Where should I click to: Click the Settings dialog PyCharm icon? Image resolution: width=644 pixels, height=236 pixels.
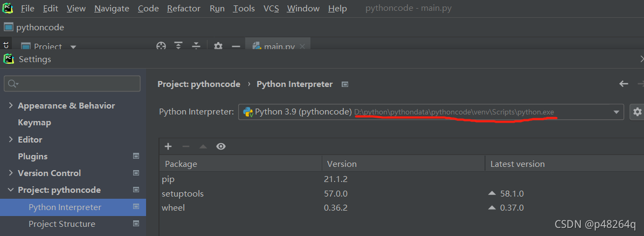[9, 59]
